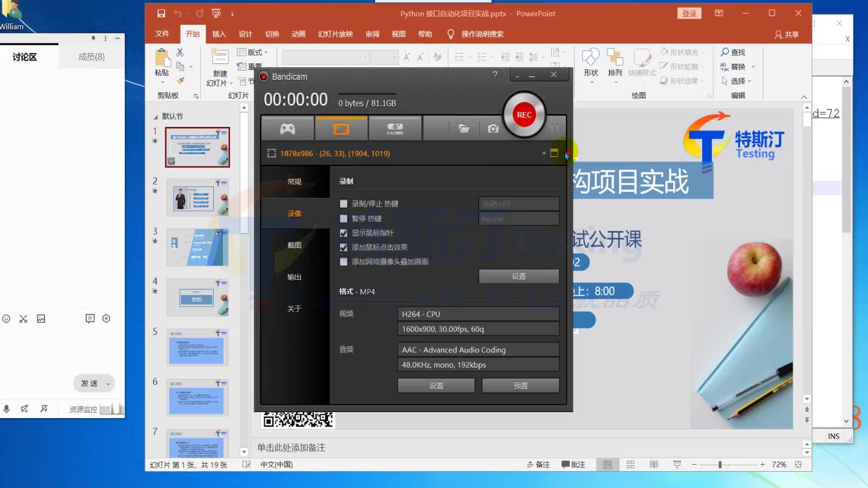Disable the 显示鼠标指针 option
The width and height of the screenshot is (868, 488).
tap(344, 233)
